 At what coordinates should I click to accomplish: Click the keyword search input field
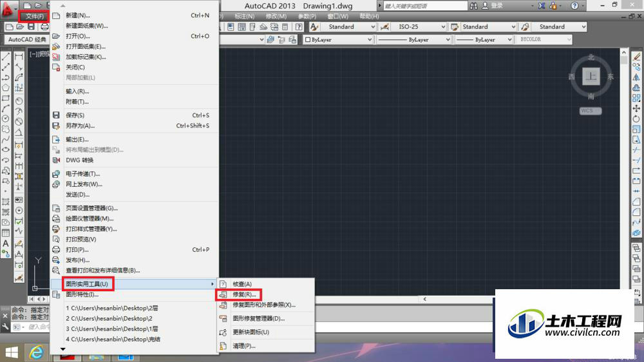pos(425,6)
